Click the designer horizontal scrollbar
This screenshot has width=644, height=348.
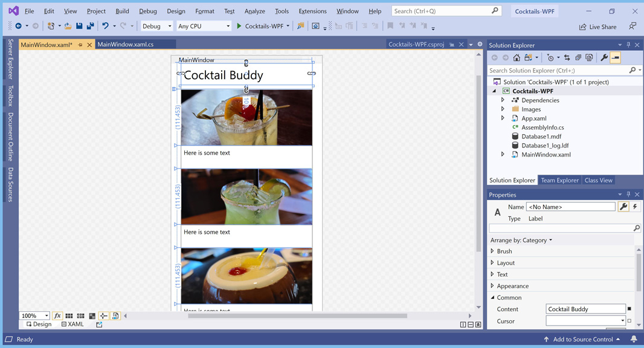(297, 316)
